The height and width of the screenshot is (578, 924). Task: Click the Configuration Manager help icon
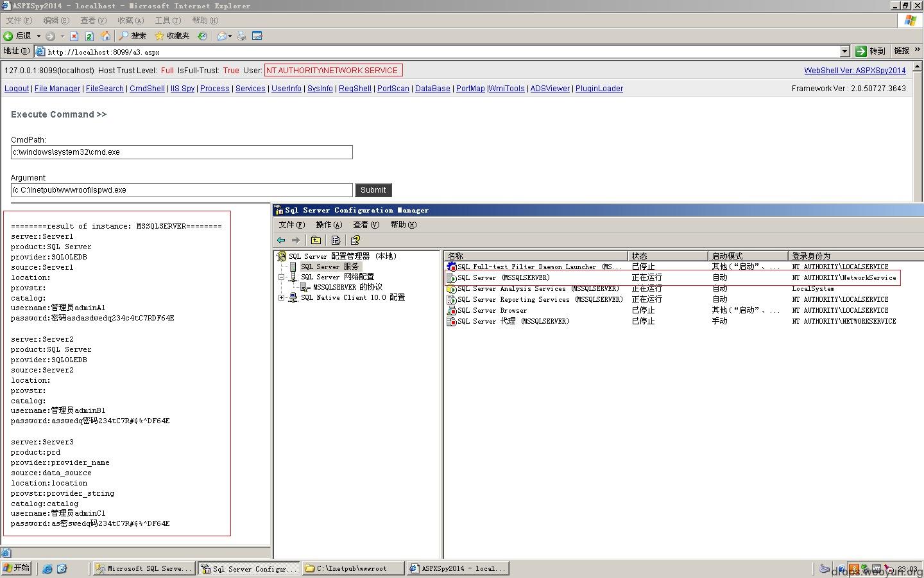pos(355,240)
